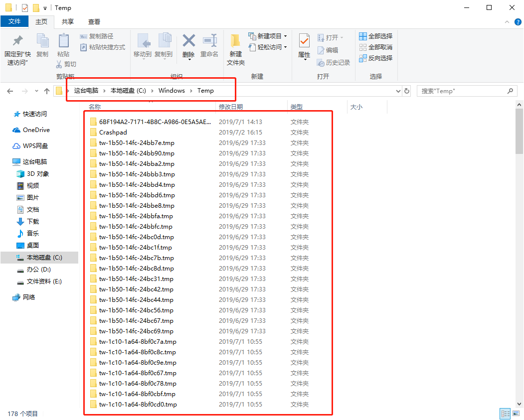Open the File tab
Viewport: 524px width, 420px height.
point(14,21)
